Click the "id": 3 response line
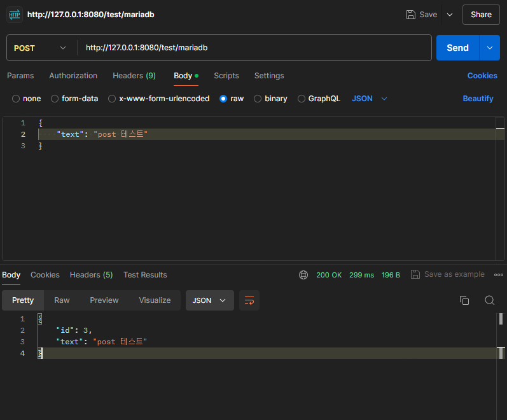 (x=74, y=330)
